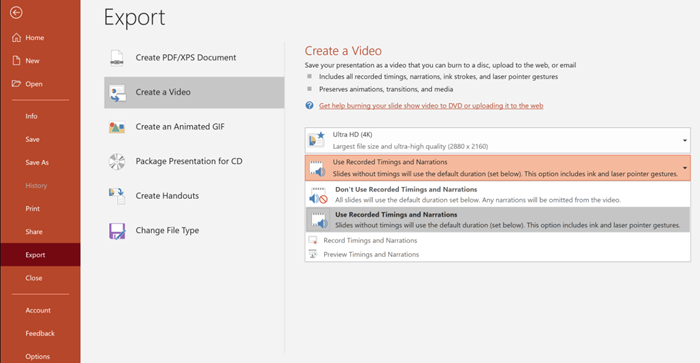This screenshot has height=363, width=700.
Task: Select Package Presentation for CD option
Action: (x=194, y=161)
